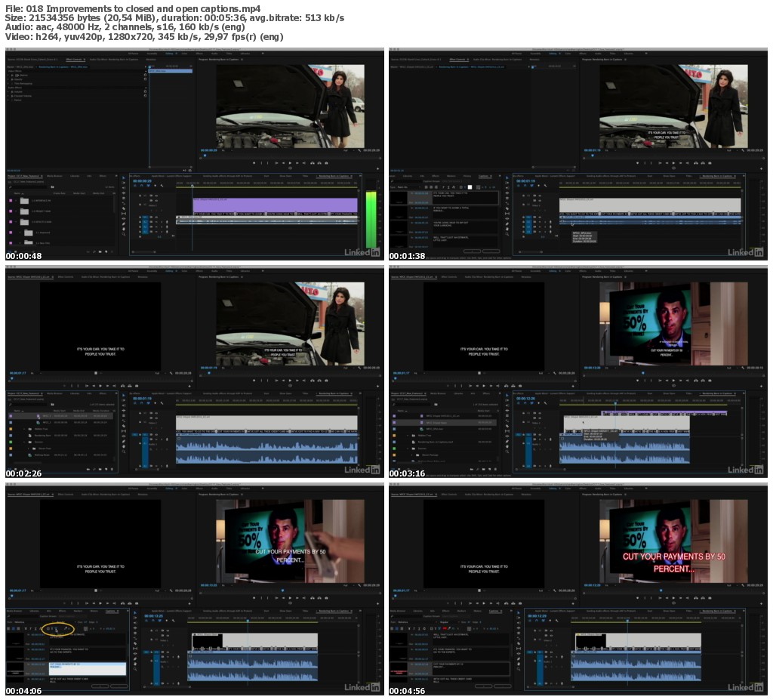Pick the Zoom tool in the 00:00:48 frame
The image size is (773, 700).
tap(124, 234)
